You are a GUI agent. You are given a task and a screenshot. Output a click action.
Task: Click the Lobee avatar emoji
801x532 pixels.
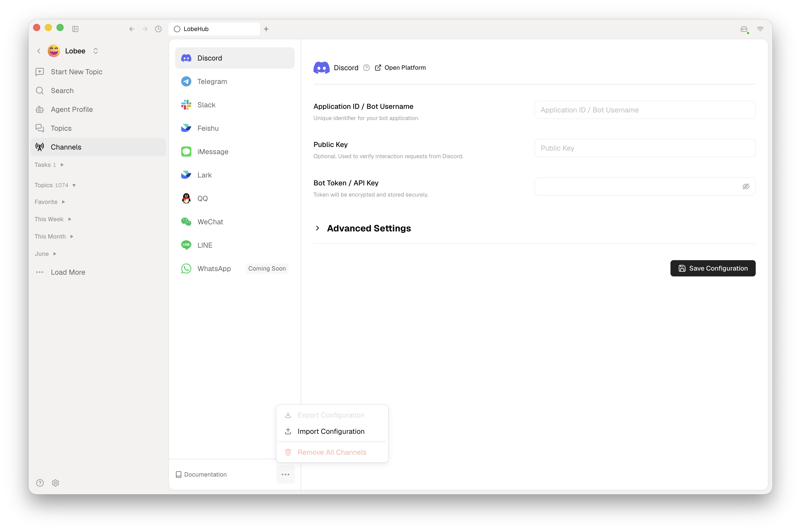[54, 51]
